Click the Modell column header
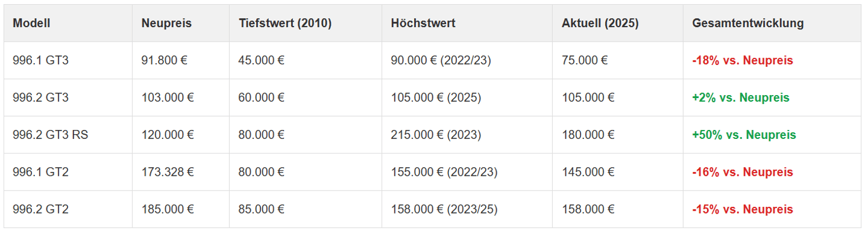This screenshot has width=868, height=234. [x=31, y=23]
